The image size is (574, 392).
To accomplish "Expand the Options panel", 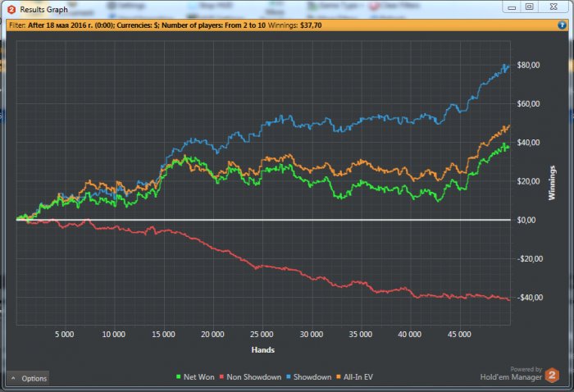I will point(29,378).
